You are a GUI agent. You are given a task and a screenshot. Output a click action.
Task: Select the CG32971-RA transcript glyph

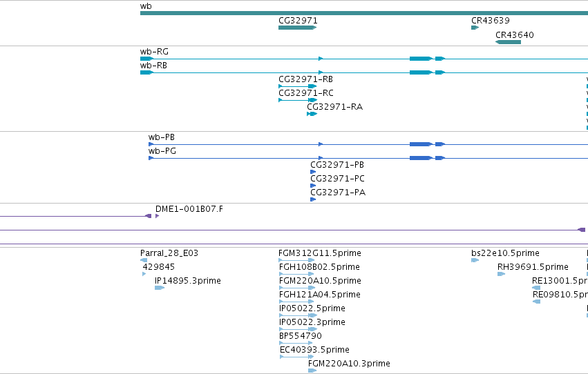coord(312,114)
